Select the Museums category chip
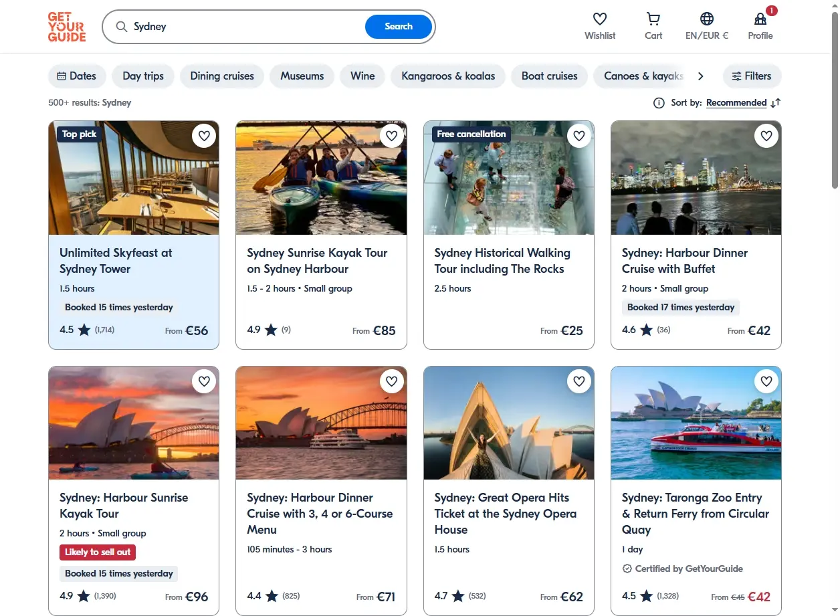840x616 pixels. click(302, 76)
